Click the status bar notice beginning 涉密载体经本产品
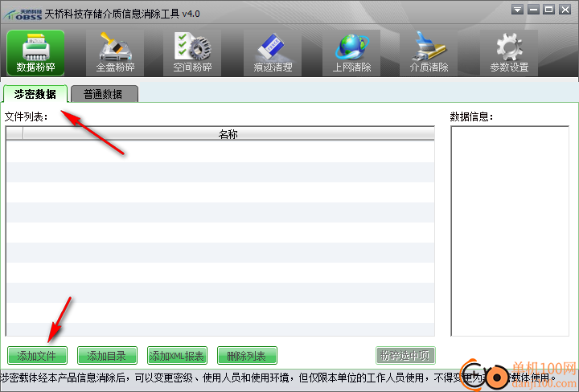The image size is (579, 392). 279,378
